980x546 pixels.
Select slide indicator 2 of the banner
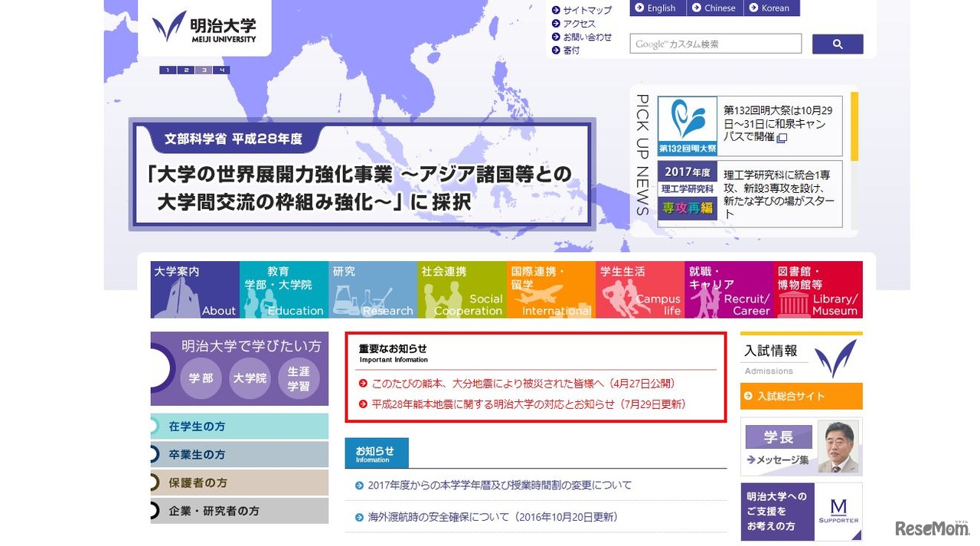click(186, 70)
